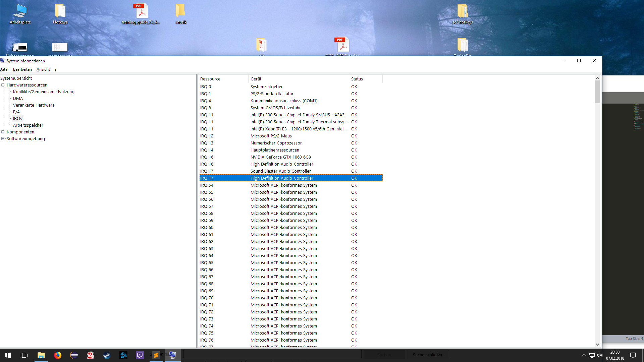Open the Ansicht menu
This screenshot has width=644, height=362.
[43, 69]
